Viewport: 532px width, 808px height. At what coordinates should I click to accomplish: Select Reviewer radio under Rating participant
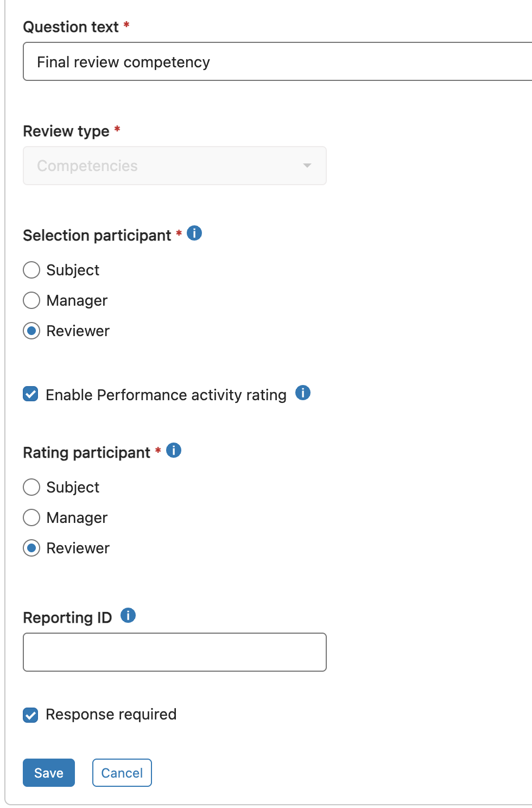coord(31,548)
